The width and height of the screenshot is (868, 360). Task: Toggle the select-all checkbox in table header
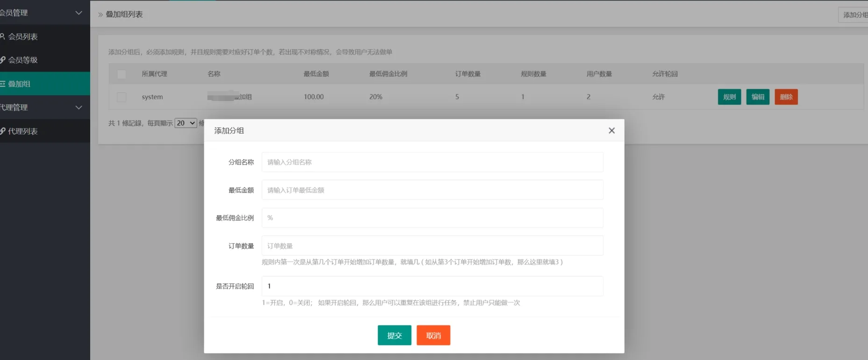coord(121,74)
